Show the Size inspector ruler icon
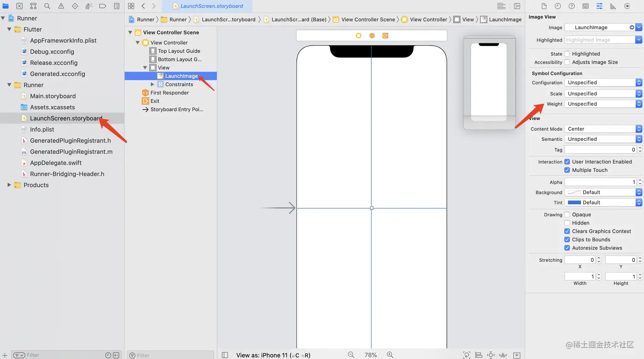 click(613, 6)
